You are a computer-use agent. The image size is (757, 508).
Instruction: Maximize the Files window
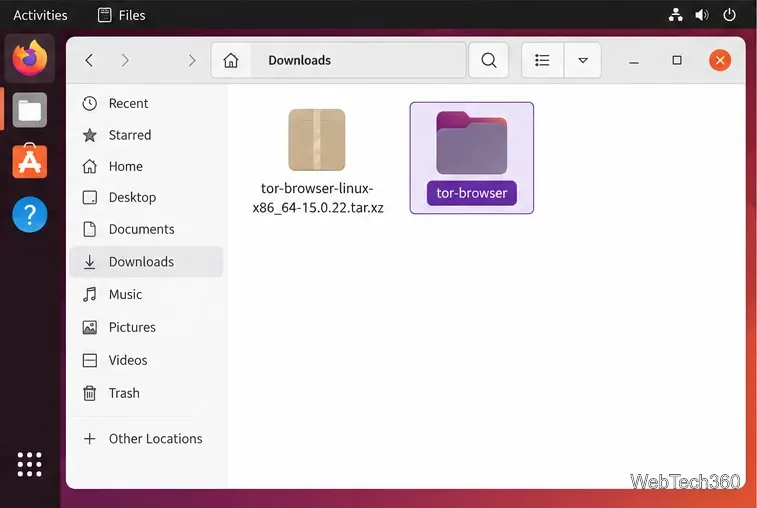pos(677,60)
